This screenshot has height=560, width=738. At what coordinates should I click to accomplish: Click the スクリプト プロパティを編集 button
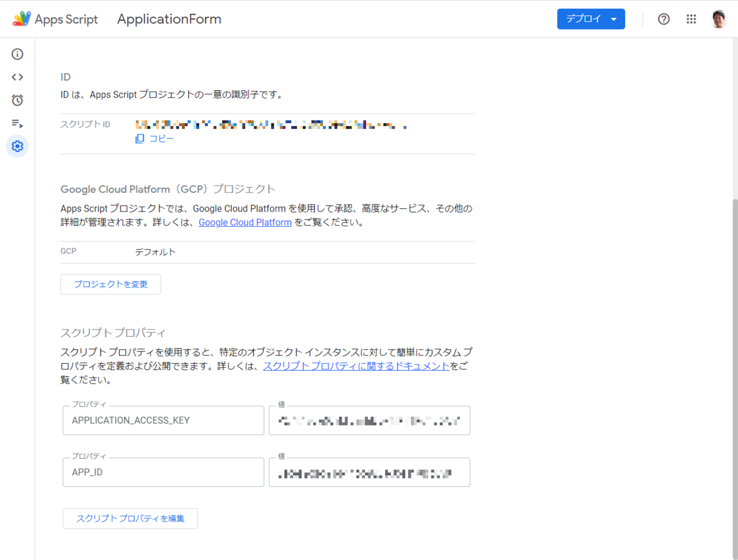[x=130, y=518]
